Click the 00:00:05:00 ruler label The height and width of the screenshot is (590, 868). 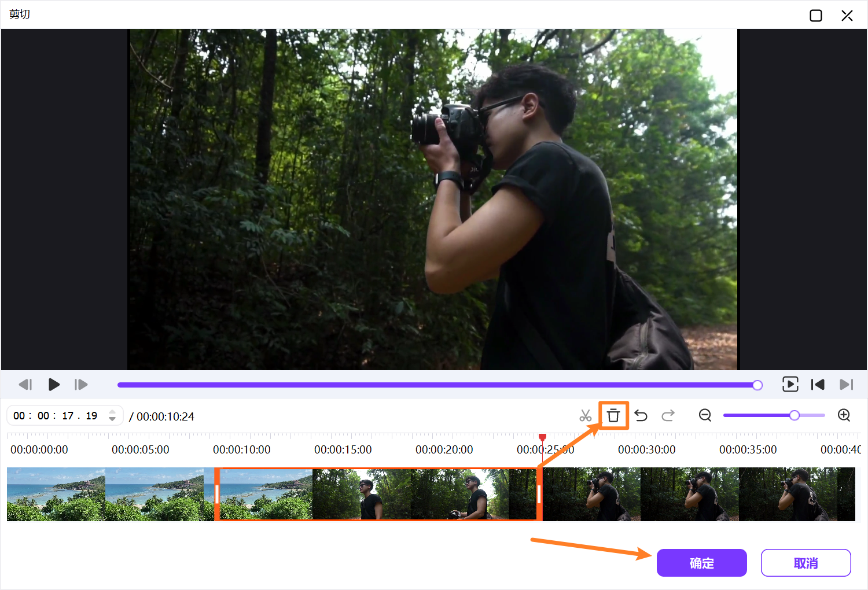[141, 449]
